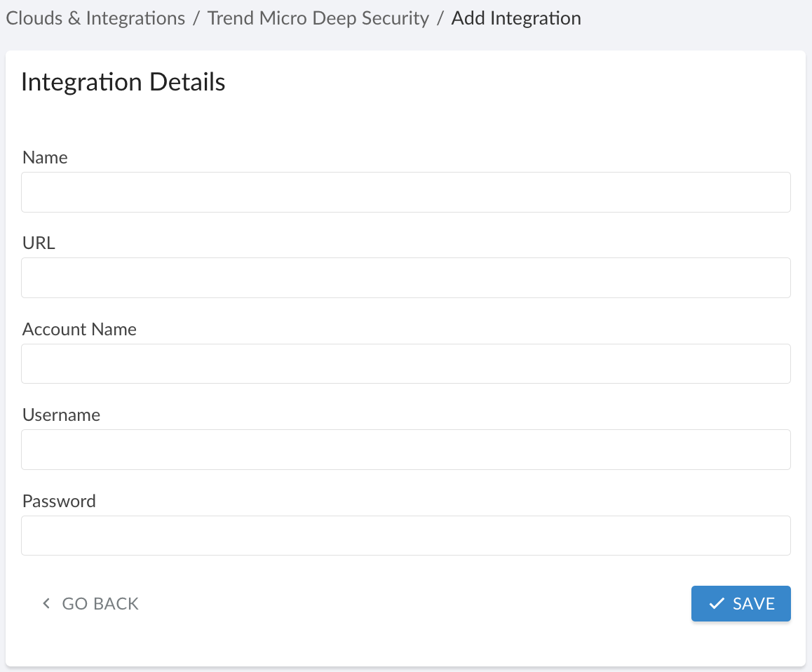Click inside the Password input field
The height and width of the screenshot is (672, 812).
click(x=405, y=535)
